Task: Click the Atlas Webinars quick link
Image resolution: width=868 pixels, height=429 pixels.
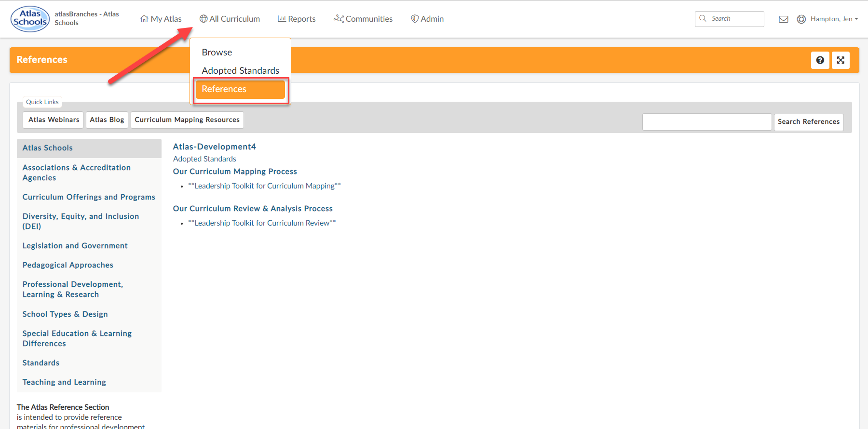Action: pos(54,120)
